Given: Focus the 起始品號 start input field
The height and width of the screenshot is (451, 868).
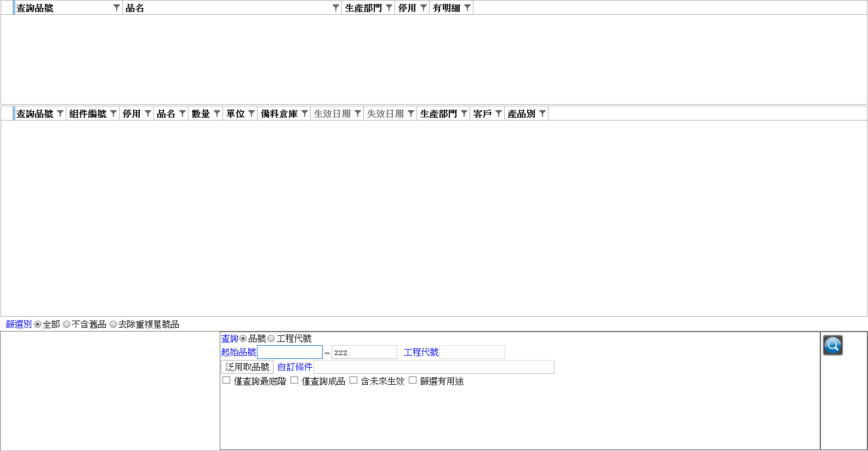Looking at the screenshot, I should (x=290, y=352).
